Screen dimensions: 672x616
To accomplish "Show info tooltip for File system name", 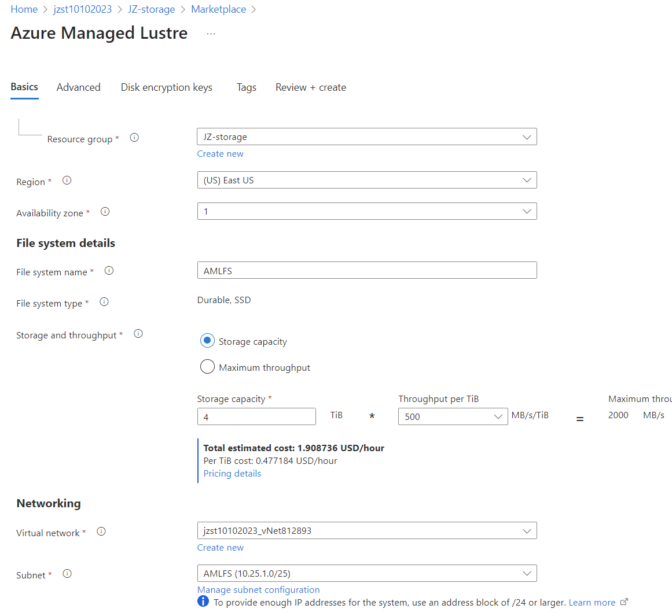I will pos(109,271).
